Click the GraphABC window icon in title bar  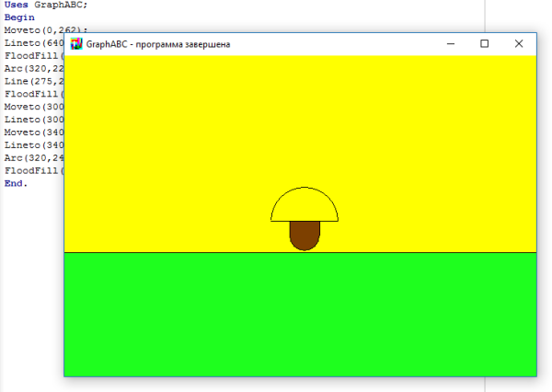pyautogui.click(x=76, y=43)
